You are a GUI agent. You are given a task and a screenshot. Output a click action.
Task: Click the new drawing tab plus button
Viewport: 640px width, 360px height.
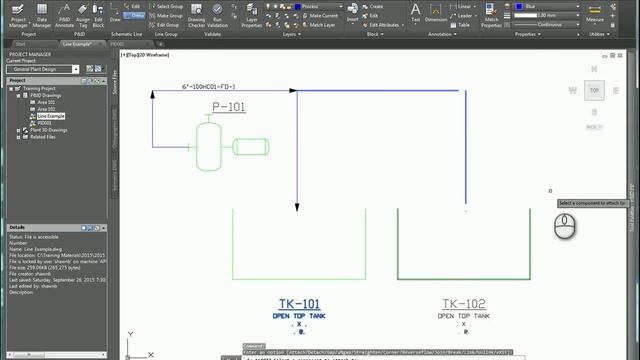point(160,44)
